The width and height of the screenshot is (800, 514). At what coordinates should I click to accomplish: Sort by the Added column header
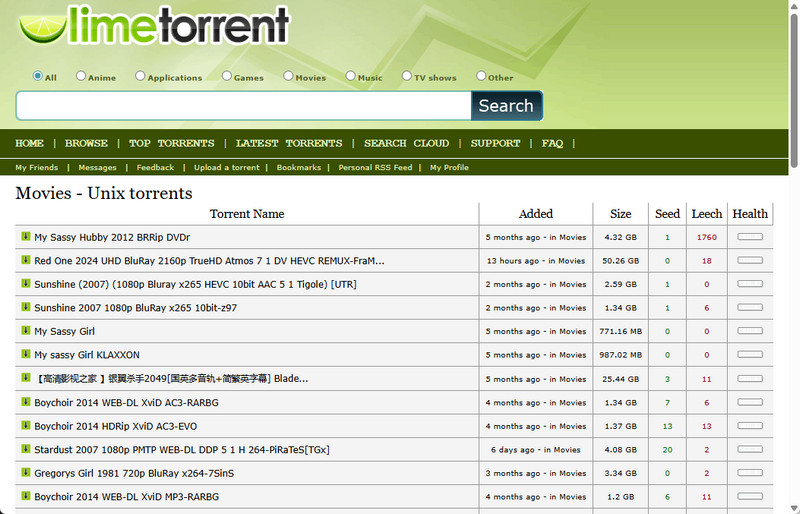click(536, 214)
